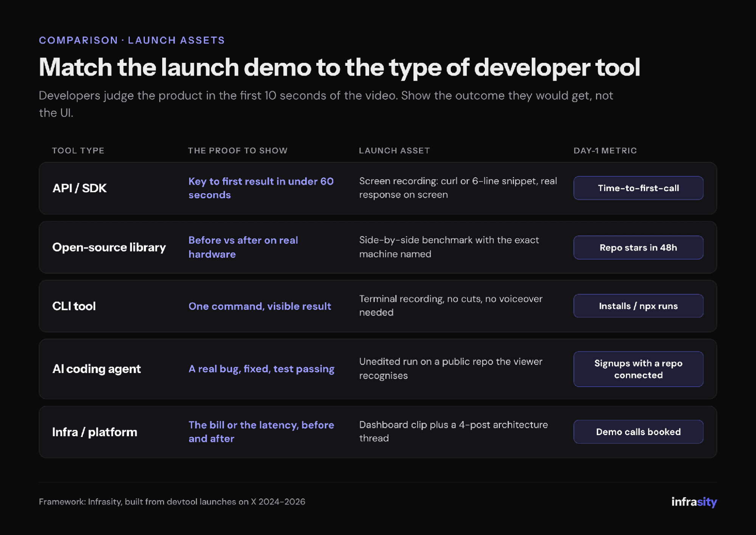Select 'Before vs after on real hardware' text
This screenshot has height=535, width=756.
243,247
